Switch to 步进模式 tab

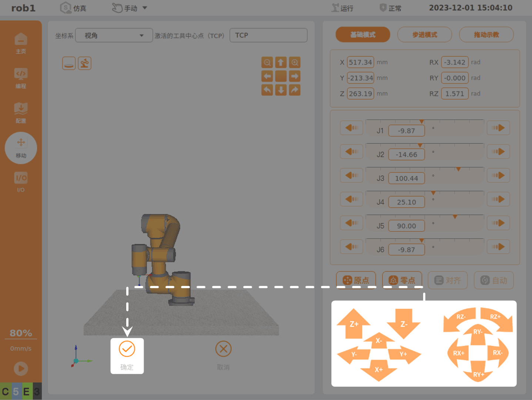[x=425, y=34]
